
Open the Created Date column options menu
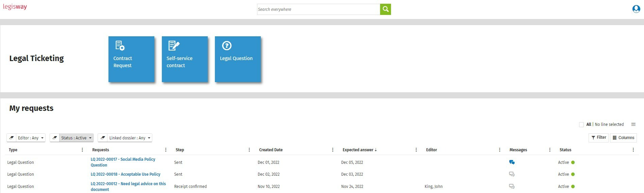click(x=333, y=150)
